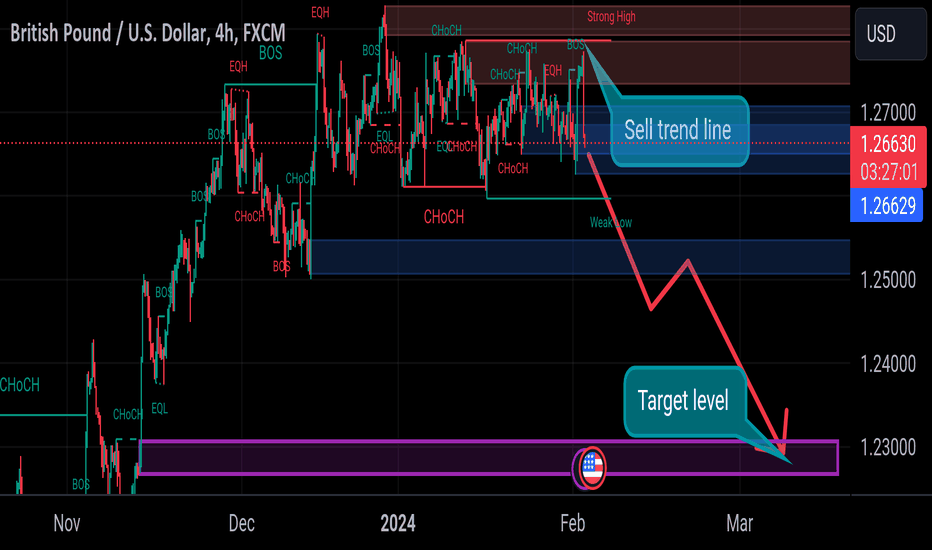Screen dimensions: 932x550
Task: Click the 1.27000 price axis label
Action: (888, 112)
